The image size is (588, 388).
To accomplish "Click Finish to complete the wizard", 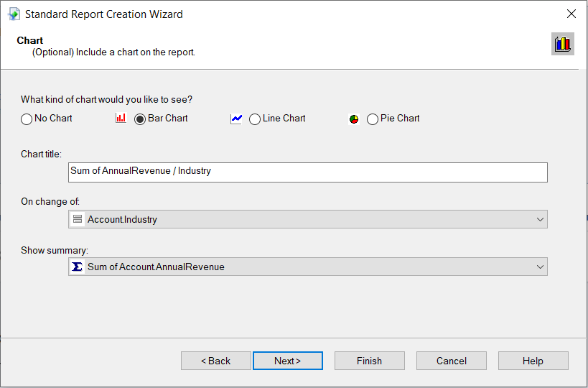I will pos(369,361).
